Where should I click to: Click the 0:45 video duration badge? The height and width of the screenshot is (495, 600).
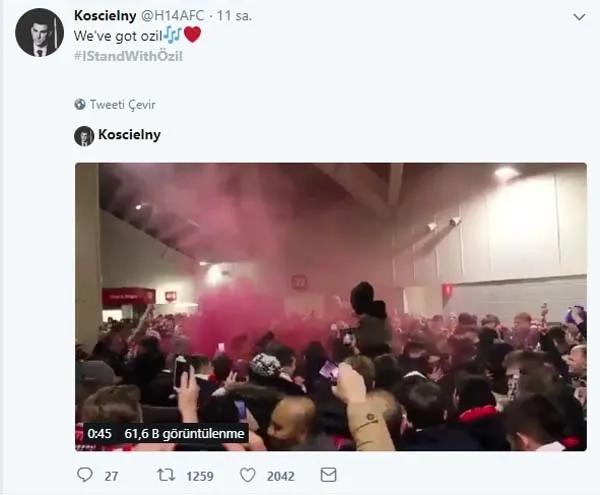point(99,433)
